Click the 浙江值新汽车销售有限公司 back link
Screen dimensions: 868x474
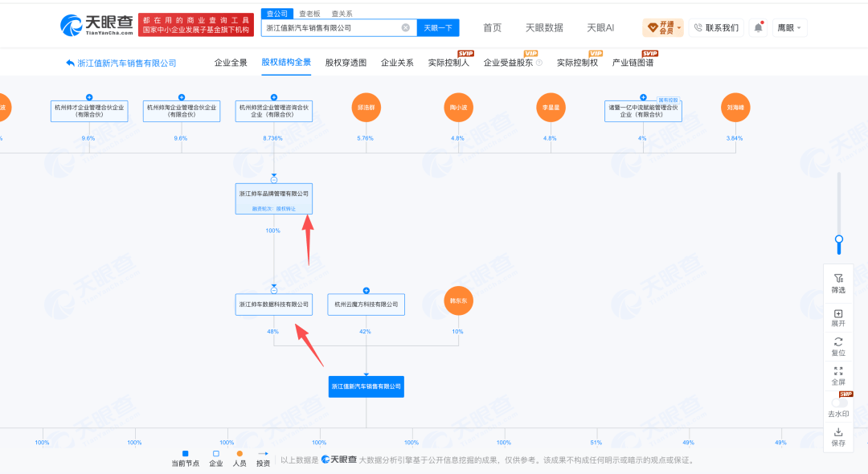127,63
